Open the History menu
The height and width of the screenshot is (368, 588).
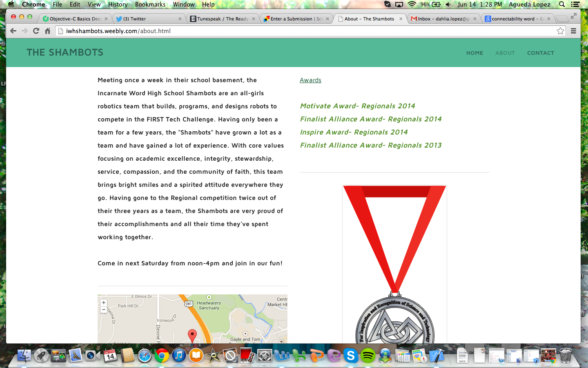(x=118, y=4)
